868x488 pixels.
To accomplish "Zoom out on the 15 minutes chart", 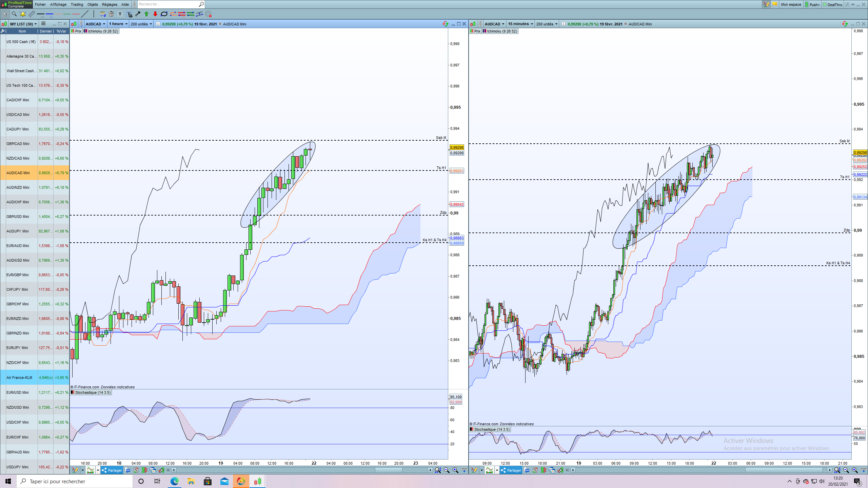I will (846, 470).
